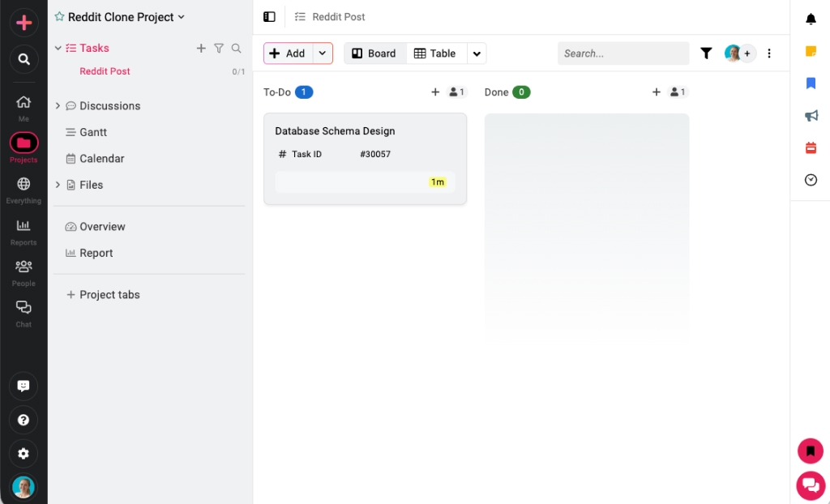Open Chat icon in left rail

pos(24,307)
